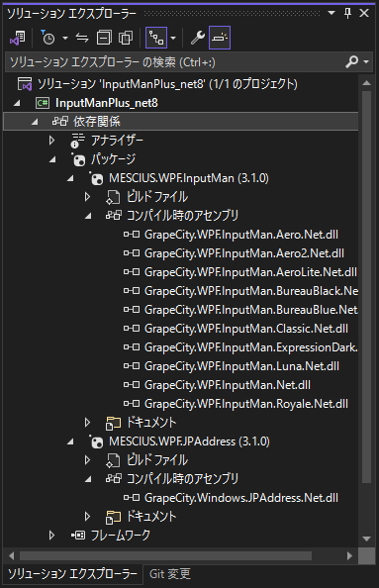This screenshot has width=379, height=588.
Task: Toggle Show All Files toolbar icon
Action: (126, 38)
